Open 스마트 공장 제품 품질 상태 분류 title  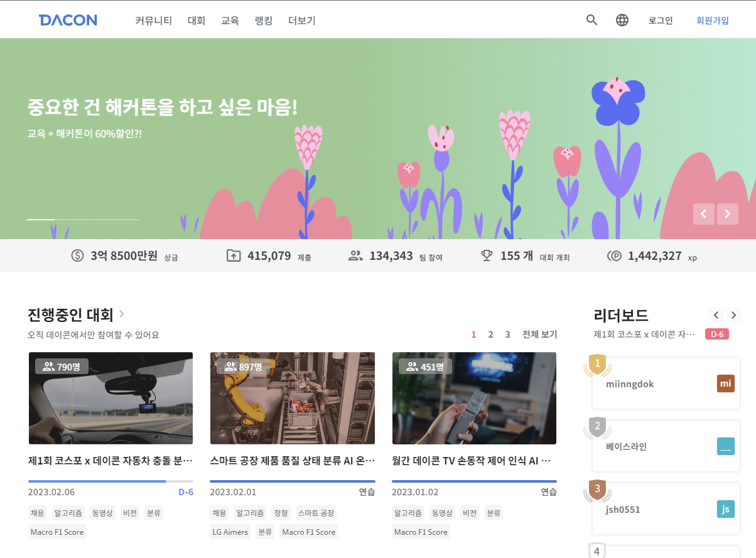[293, 461]
